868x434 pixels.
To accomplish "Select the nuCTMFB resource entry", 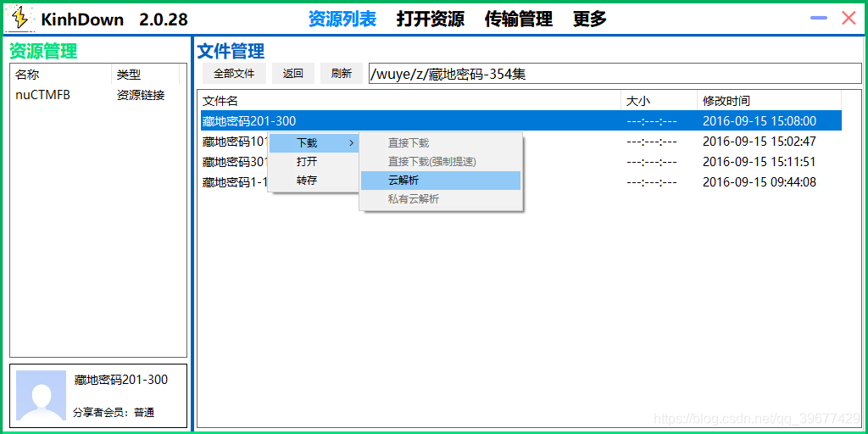I will pyautogui.click(x=42, y=95).
